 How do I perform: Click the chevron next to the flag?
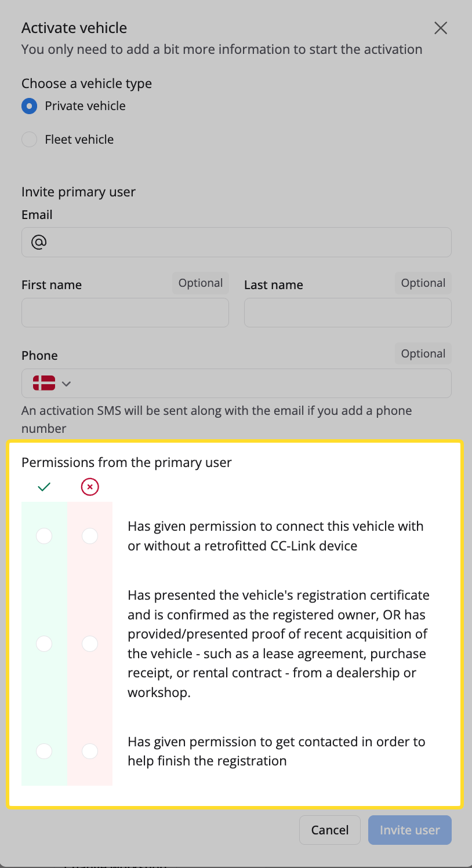66,384
